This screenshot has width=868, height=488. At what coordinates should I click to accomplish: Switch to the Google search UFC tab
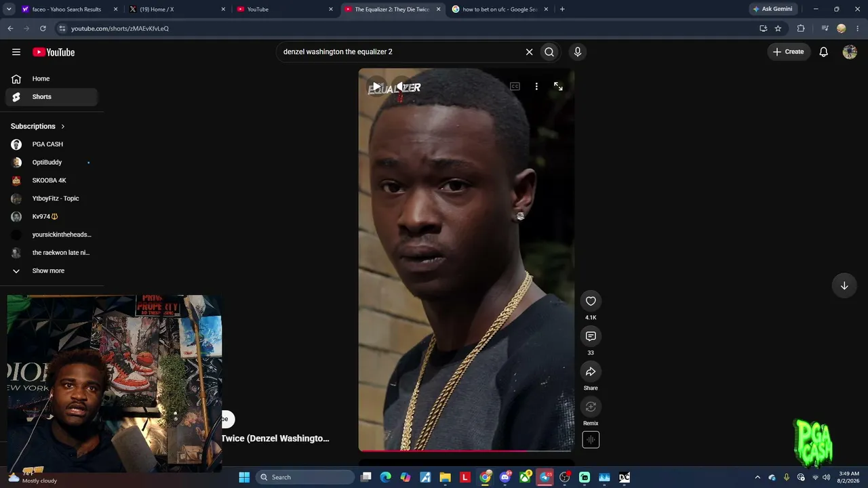tap(500, 9)
